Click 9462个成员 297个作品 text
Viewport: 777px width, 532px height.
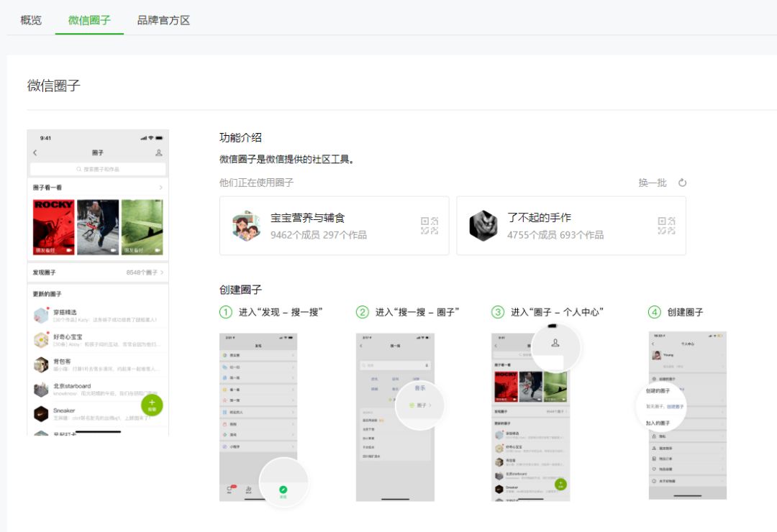click(319, 235)
